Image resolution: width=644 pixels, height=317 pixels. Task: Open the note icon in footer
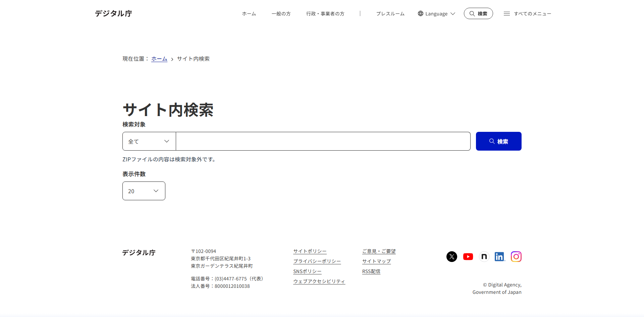click(484, 257)
